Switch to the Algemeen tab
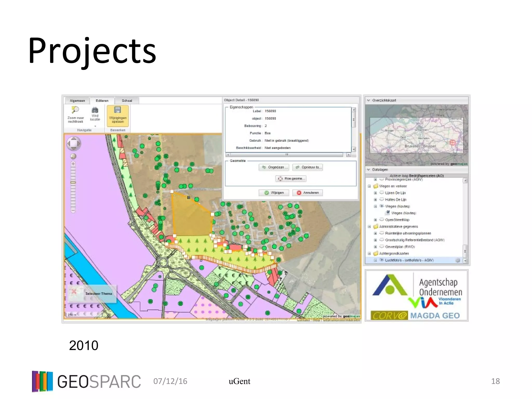This screenshot has width=532, height=399. (x=77, y=101)
